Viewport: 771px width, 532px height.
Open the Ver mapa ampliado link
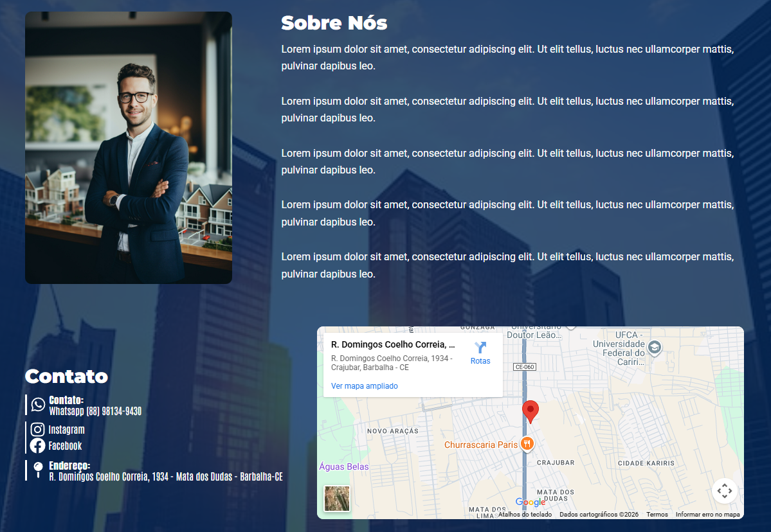[364, 386]
